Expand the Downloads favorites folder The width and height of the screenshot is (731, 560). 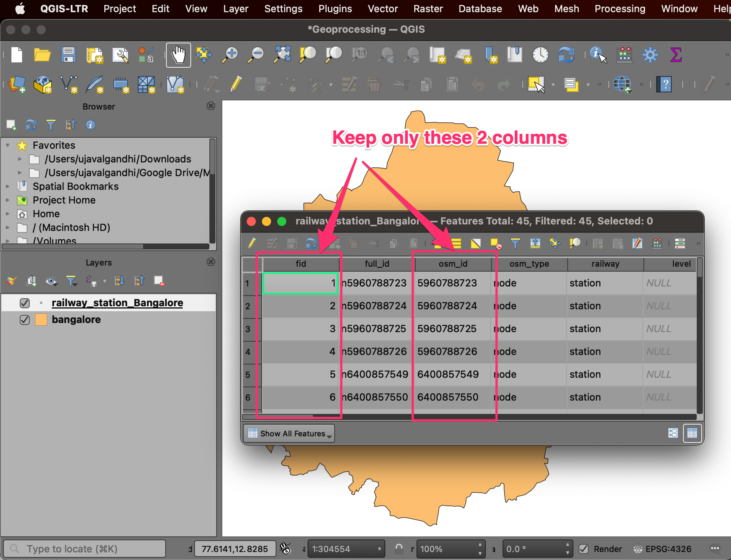20,159
